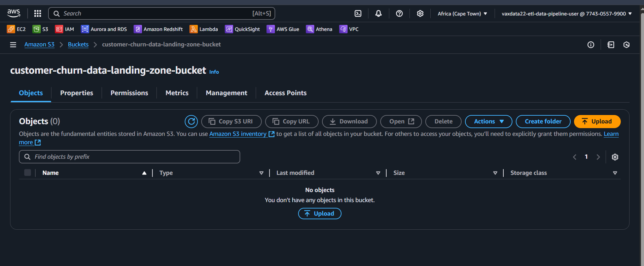Open the Athena shortcut icon
The width and height of the screenshot is (644, 266).
tap(319, 29)
